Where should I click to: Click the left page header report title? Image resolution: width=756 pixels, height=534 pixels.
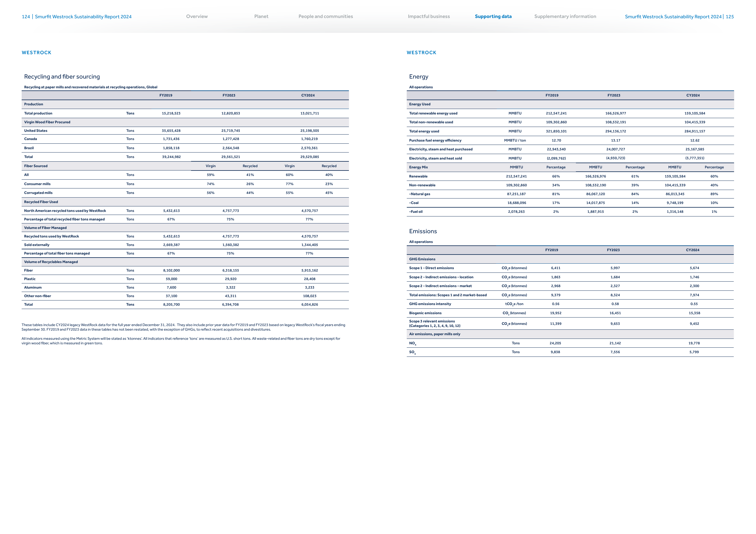tap(83, 17)
